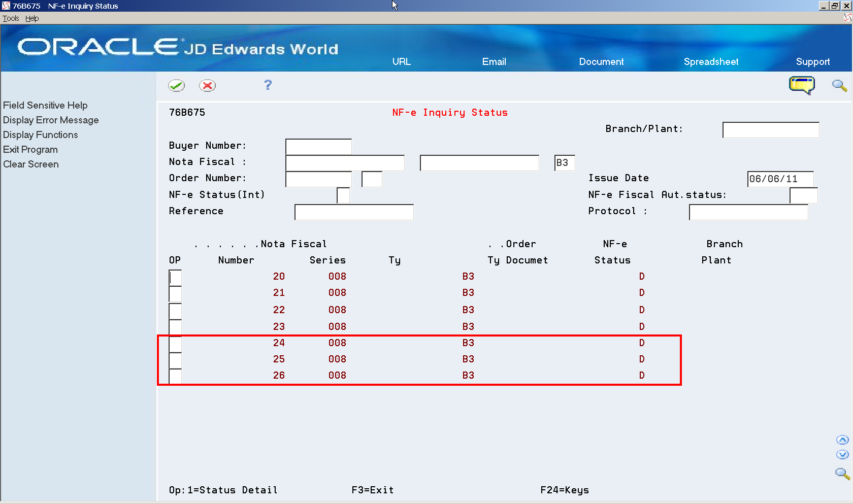
Task: Open the Email link in banner
Action: coord(494,61)
